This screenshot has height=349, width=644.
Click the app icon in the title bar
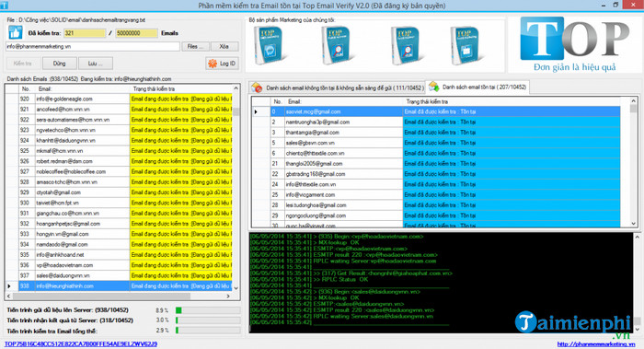click(4, 6)
